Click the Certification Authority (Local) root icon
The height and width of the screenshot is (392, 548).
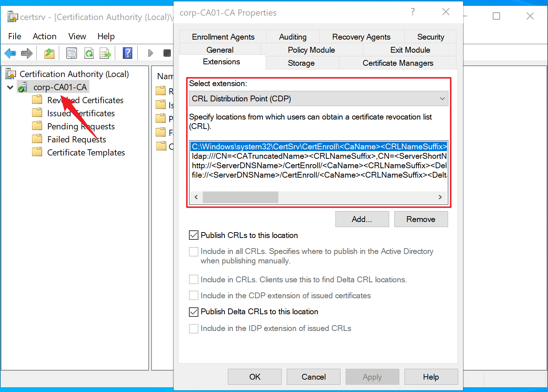(11, 74)
